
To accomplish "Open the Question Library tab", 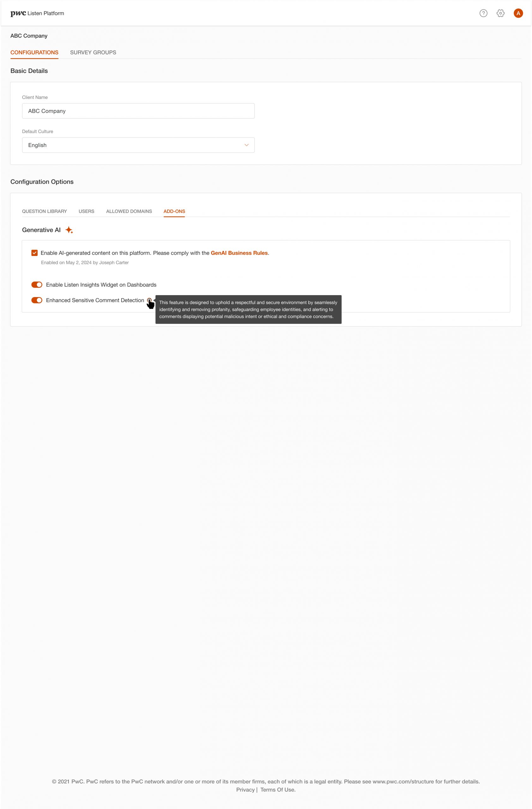I will (45, 211).
